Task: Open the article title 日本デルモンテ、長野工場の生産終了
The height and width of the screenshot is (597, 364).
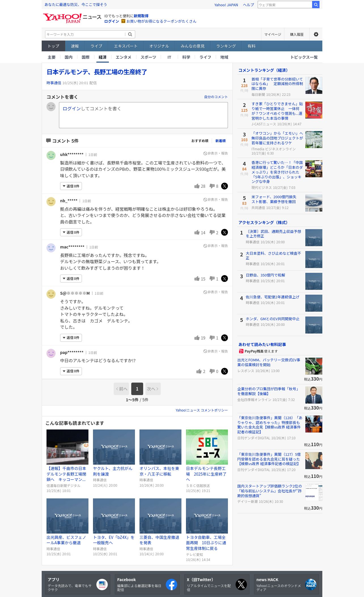Action: [x=97, y=72]
